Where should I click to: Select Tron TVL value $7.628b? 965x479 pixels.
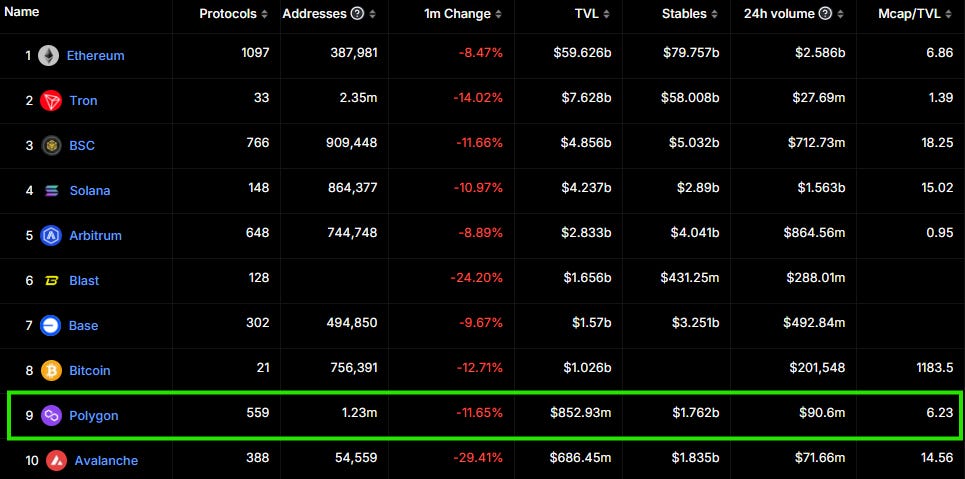585,98
